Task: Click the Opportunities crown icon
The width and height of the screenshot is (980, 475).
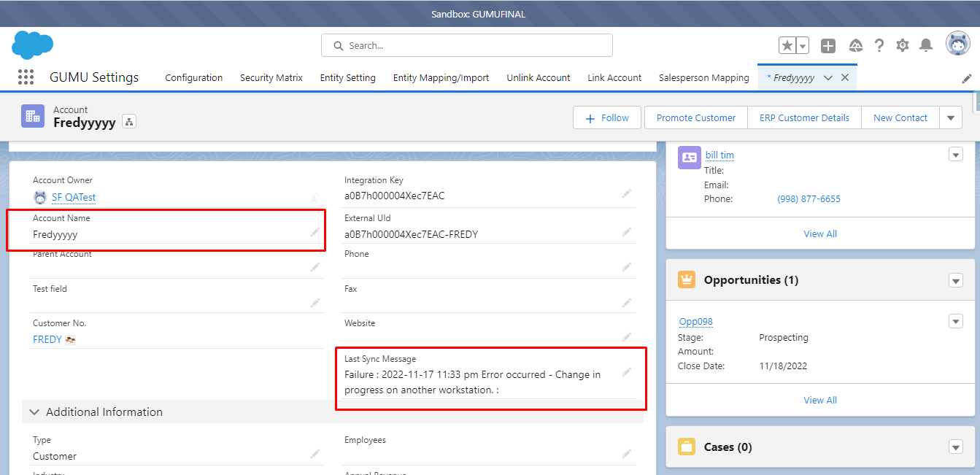Action: tap(687, 279)
